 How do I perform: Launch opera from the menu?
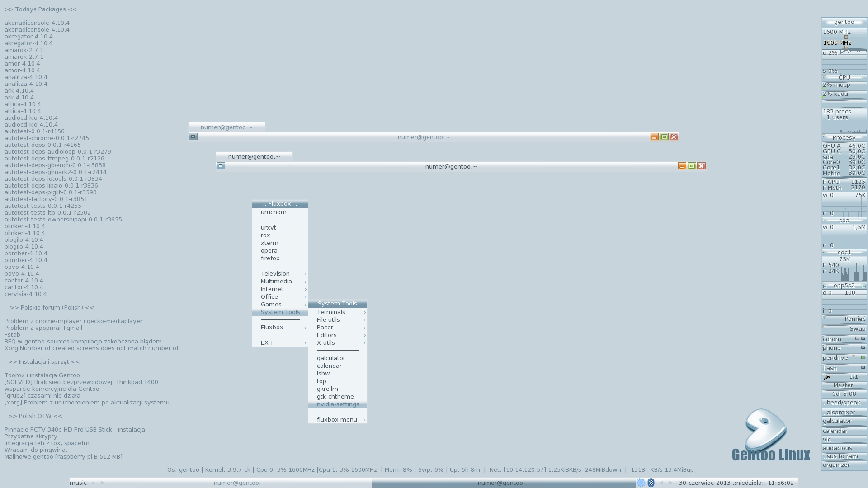(x=280, y=250)
